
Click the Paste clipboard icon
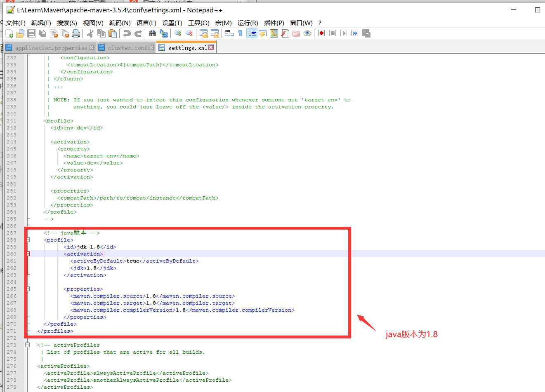(x=112, y=33)
